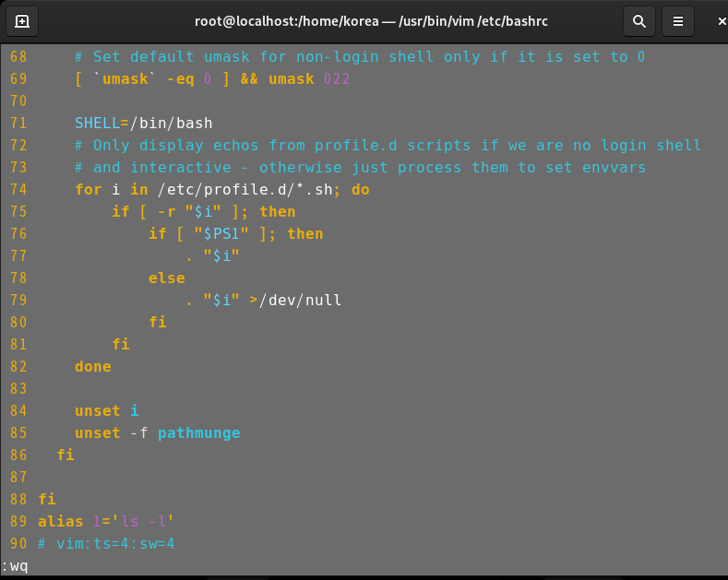
Task: Click the 'else' keyword on line 78
Action: pos(167,278)
